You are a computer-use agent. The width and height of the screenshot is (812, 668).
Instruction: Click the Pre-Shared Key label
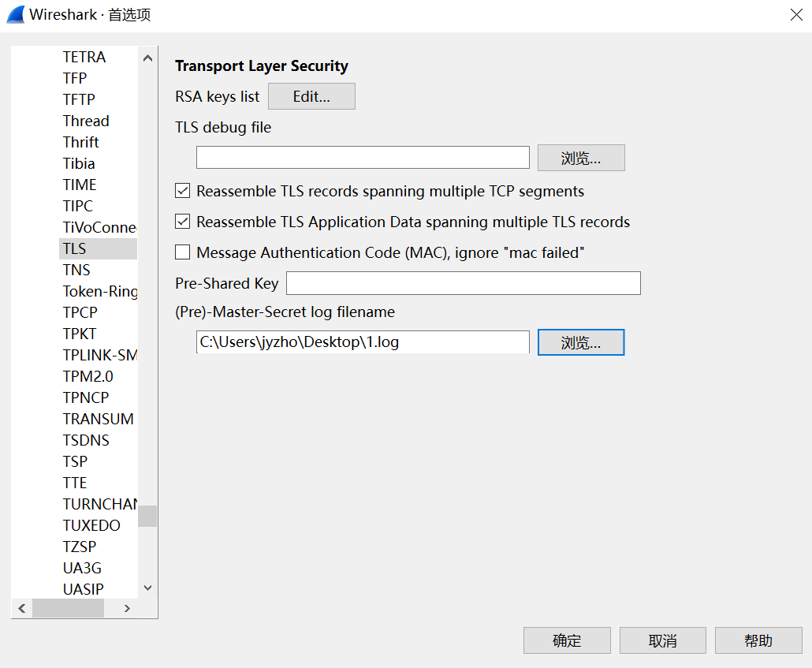[x=227, y=283]
